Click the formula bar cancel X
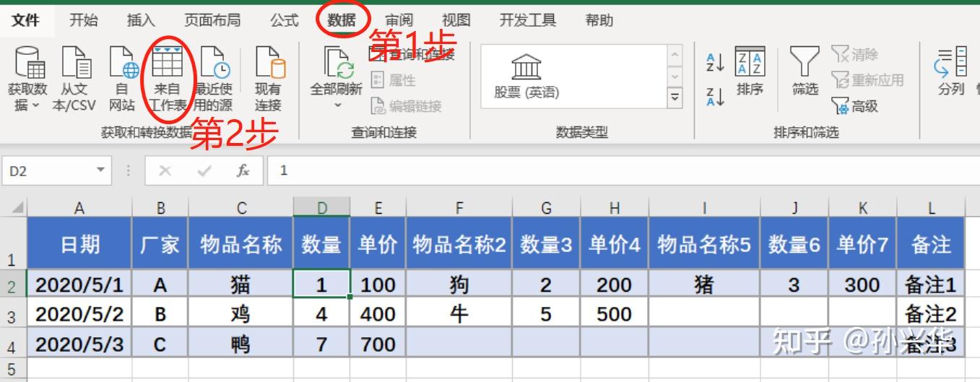980x382 pixels. click(x=165, y=171)
